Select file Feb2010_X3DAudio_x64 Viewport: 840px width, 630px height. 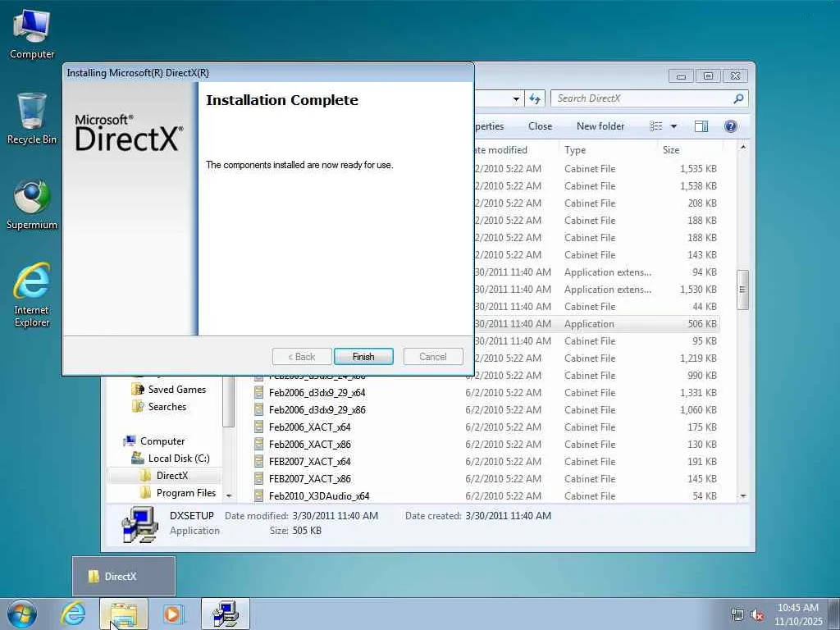coord(319,495)
